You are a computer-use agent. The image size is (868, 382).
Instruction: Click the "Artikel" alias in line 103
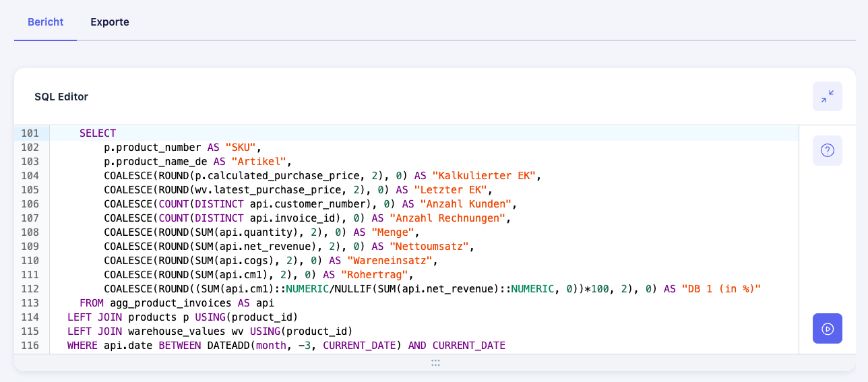(259, 162)
